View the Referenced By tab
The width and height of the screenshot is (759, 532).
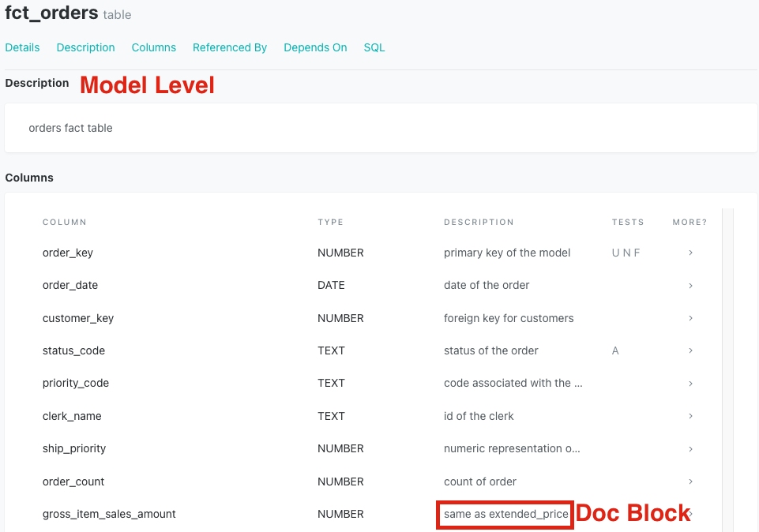(230, 47)
